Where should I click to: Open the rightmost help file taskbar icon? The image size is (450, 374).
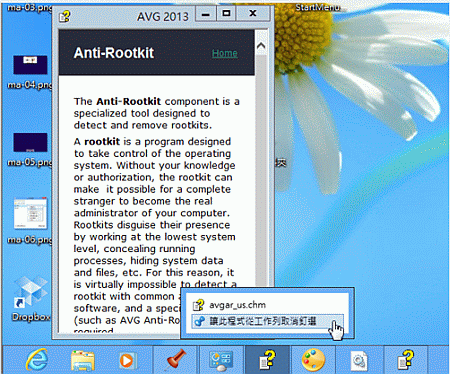click(406, 360)
